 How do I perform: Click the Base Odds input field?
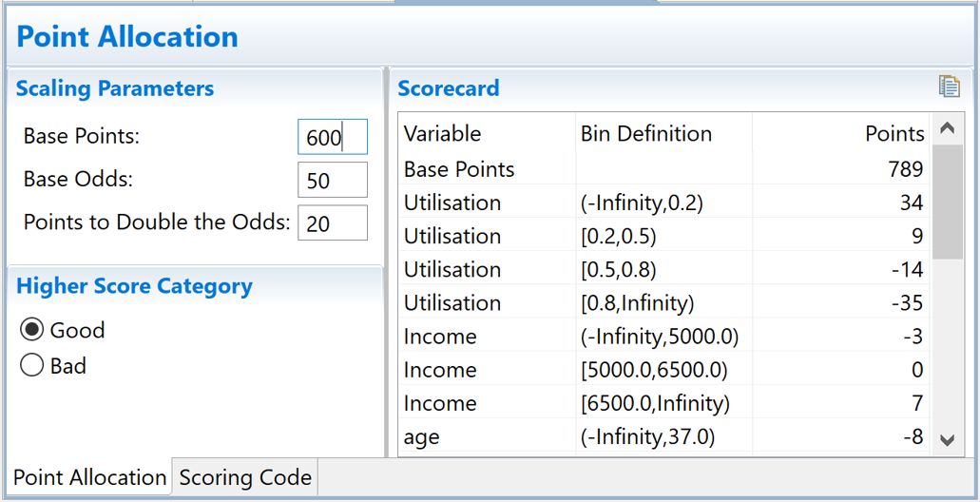tap(333, 180)
